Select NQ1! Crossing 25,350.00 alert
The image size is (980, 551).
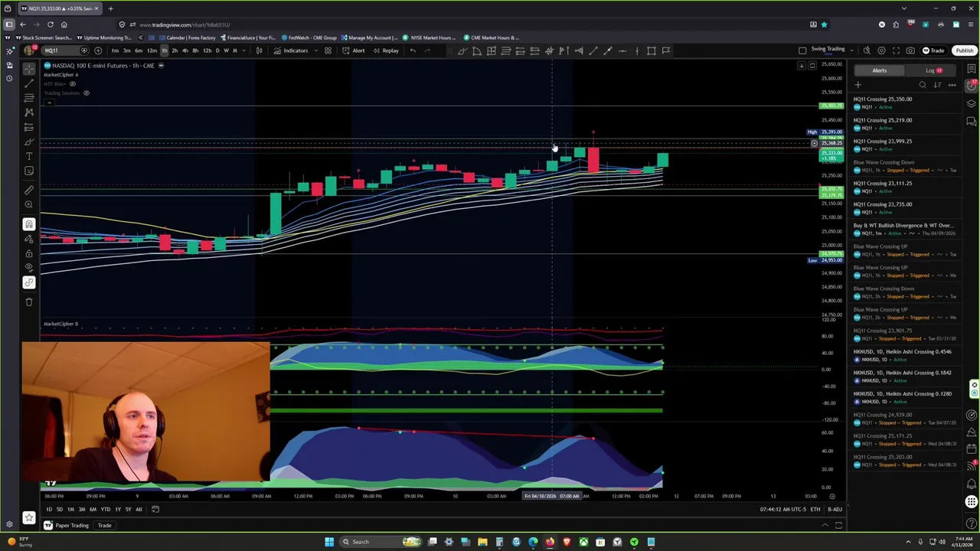click(x=905, y=103)
